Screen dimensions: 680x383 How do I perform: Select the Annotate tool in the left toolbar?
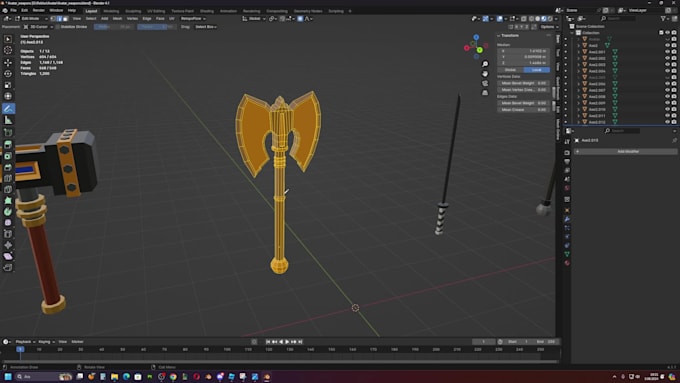tap(8, 108)
